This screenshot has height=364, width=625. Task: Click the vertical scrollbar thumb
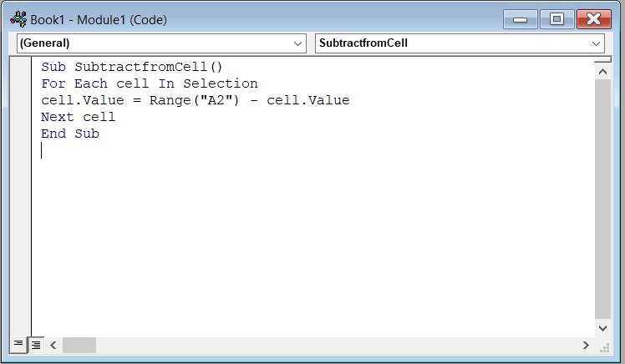[x=602, y=200]
